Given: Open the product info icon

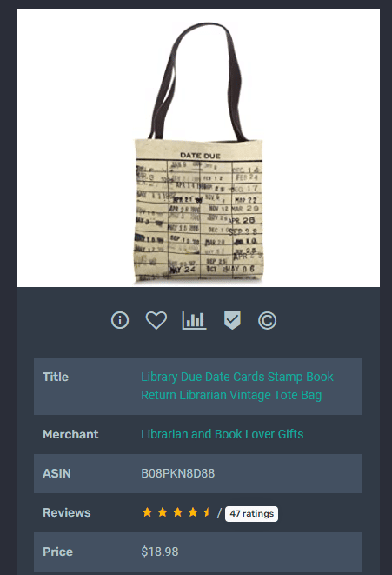Looking at the screenshot, I should 120,320.
